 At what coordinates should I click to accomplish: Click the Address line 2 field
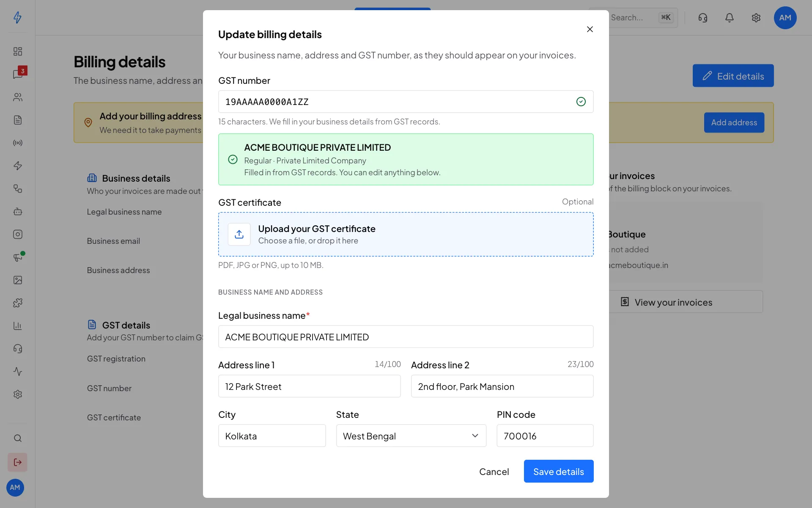click(502, 386)
